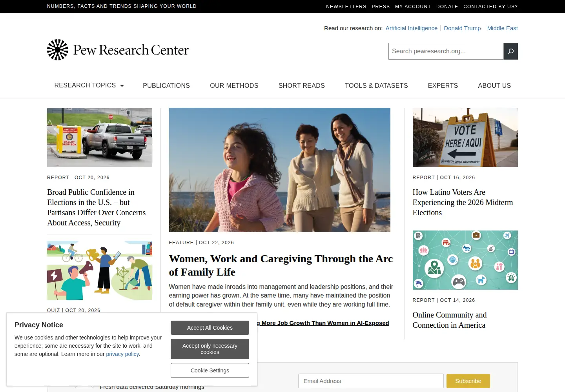This screenshot has height=392, width=565.
Task: Open the family beach feature image
Action: (x=280, y=170)
